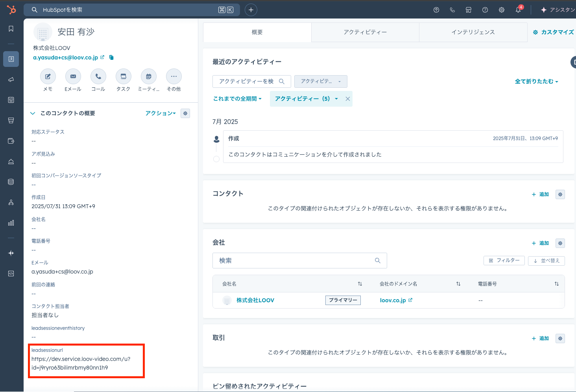Log a call with the コール icon
This screenshot has height=392, width=576.
pyautogui.click(x=98, y=76)
